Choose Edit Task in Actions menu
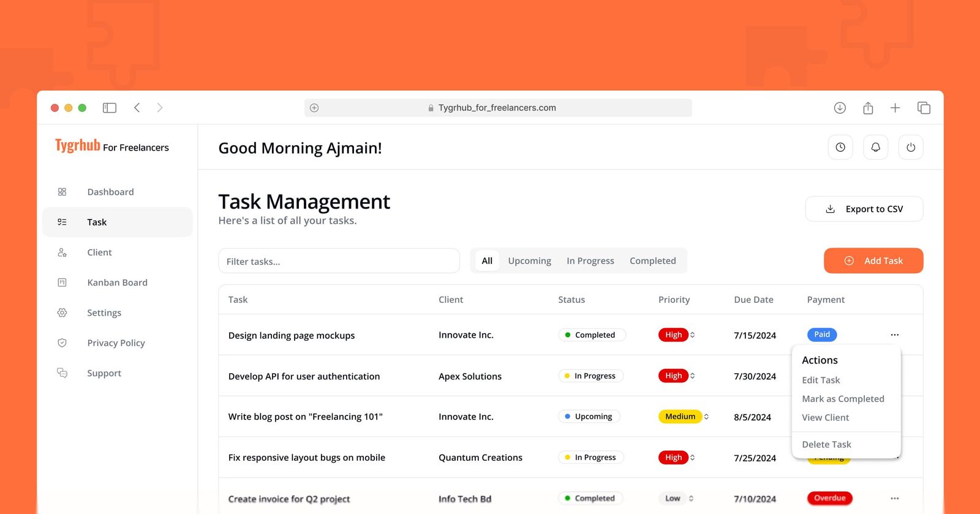This screenshot has height=514, width=980. pos(821,380)
